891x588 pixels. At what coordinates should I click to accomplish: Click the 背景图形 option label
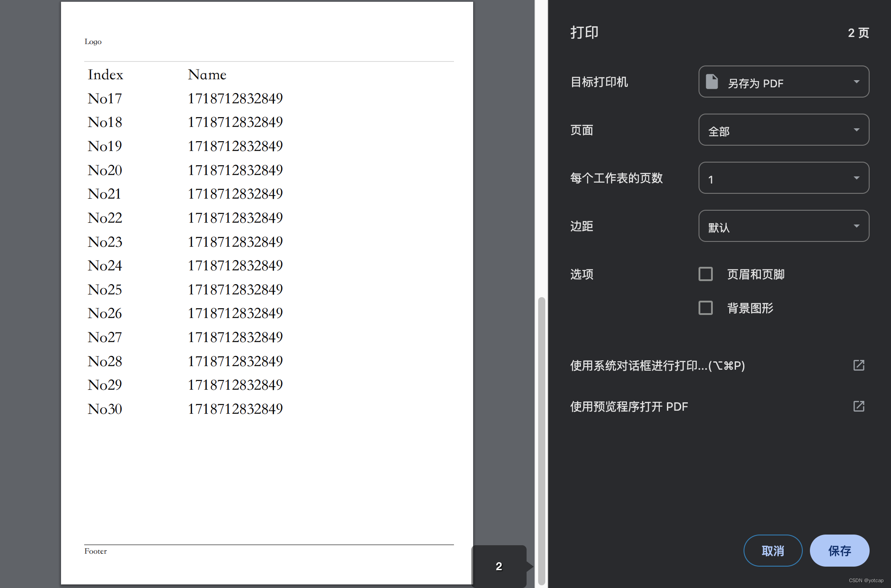tap(750, 308)
